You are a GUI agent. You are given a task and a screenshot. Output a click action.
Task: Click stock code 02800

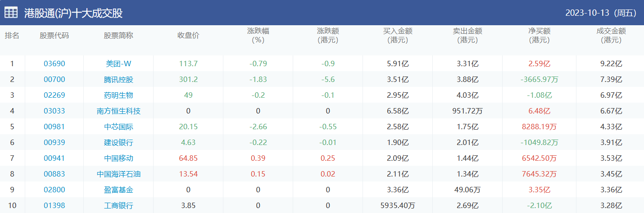pos(54,190)
